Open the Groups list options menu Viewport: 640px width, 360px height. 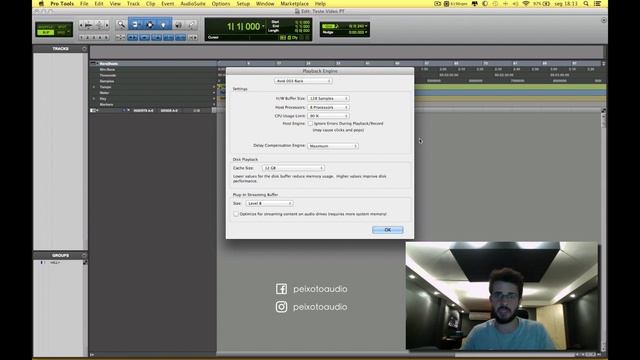[x=84, y=256]
